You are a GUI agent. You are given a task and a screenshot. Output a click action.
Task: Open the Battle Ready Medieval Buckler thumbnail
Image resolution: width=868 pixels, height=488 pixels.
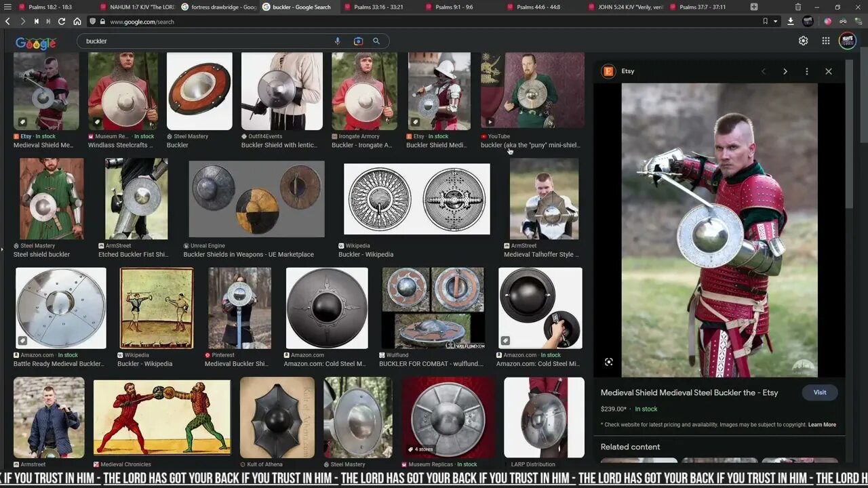(61, 308)
